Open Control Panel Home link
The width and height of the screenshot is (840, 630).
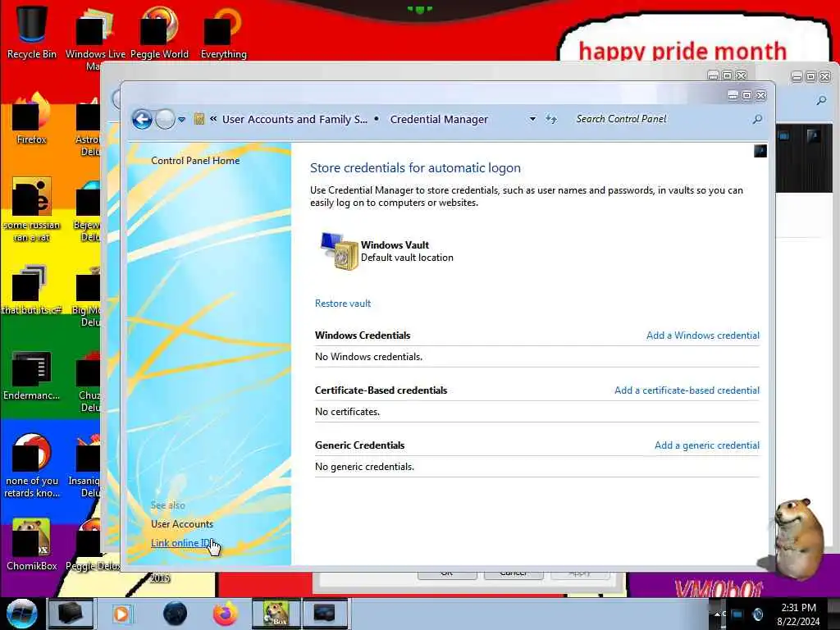click(195, 161)
